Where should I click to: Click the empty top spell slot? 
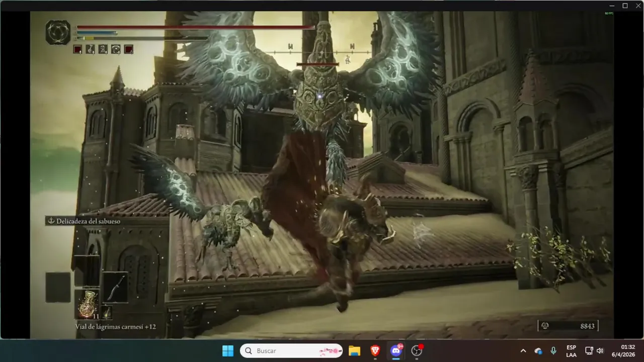[x=87, y=270]
